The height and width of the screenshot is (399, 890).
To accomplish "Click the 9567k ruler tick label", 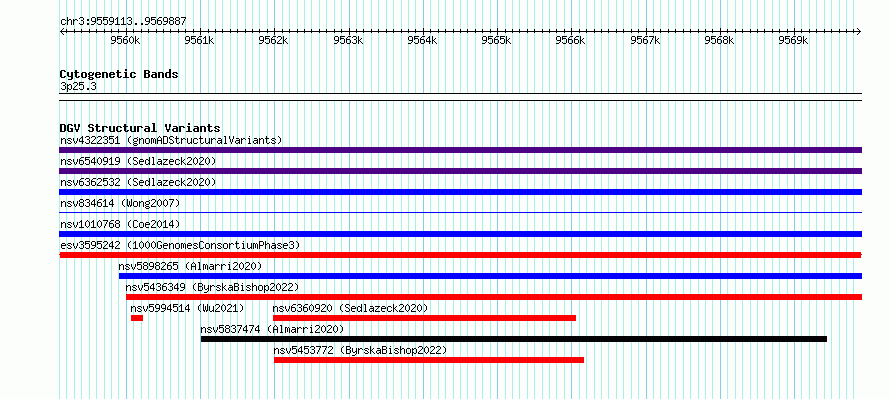I will [x=645, y=41].
